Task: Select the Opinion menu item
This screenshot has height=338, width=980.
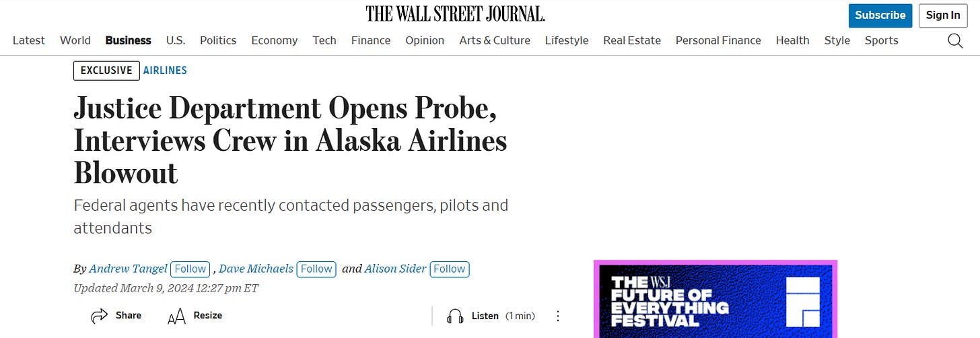Action: coord(425,40)
